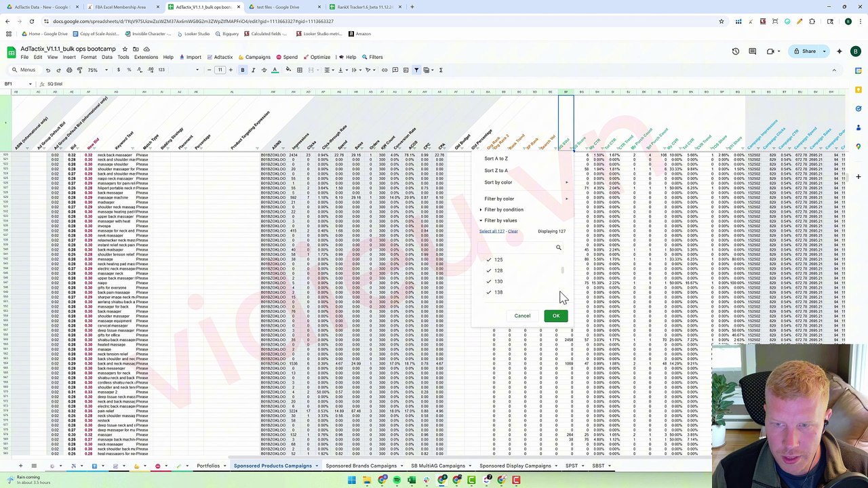
Task: Open the File menu
Action: click(x=24, y=57)
